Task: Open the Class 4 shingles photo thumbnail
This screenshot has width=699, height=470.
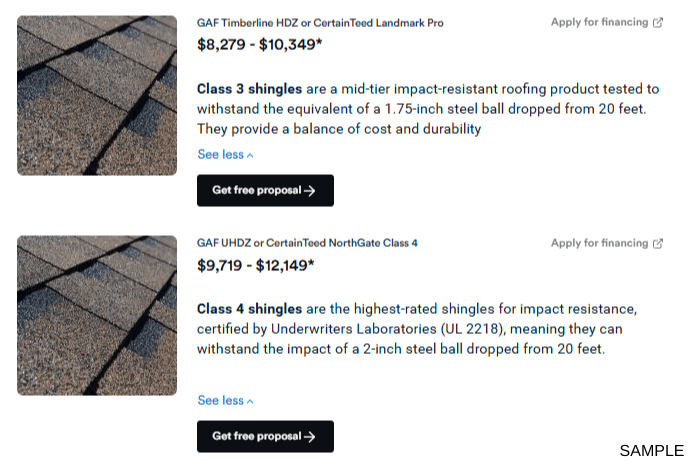Action: click(x=97, y=315)
